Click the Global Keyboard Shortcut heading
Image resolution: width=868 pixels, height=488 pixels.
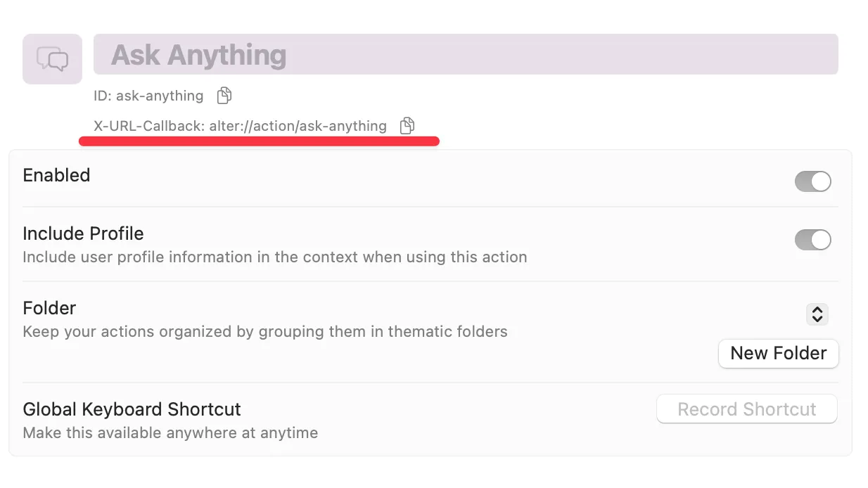tap(132, 409)
